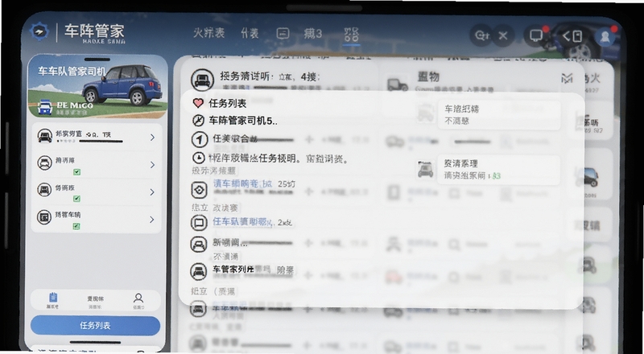Expand the 车辆 row chevron
The height and width of the screenshot is (354, 644).
(x=152, y=220)
